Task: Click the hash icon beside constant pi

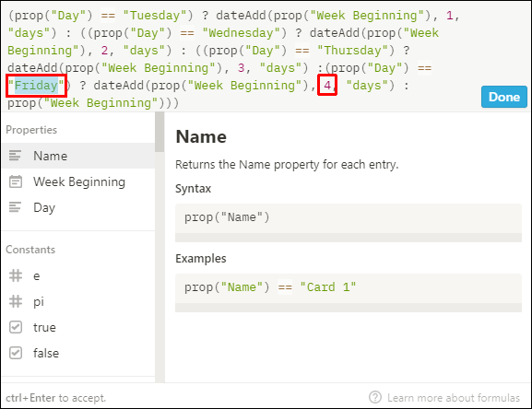Action: 16,301
